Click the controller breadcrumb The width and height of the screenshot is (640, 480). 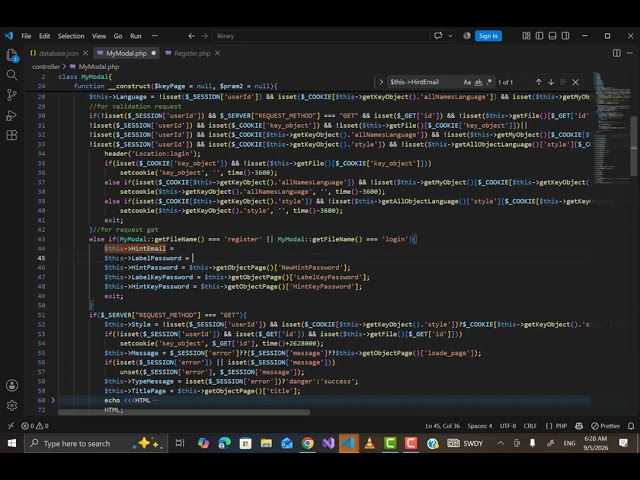(46, 67)
